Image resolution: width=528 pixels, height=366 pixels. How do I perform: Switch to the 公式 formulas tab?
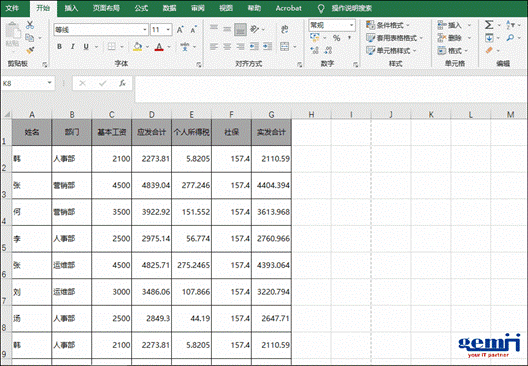[141, 8]
